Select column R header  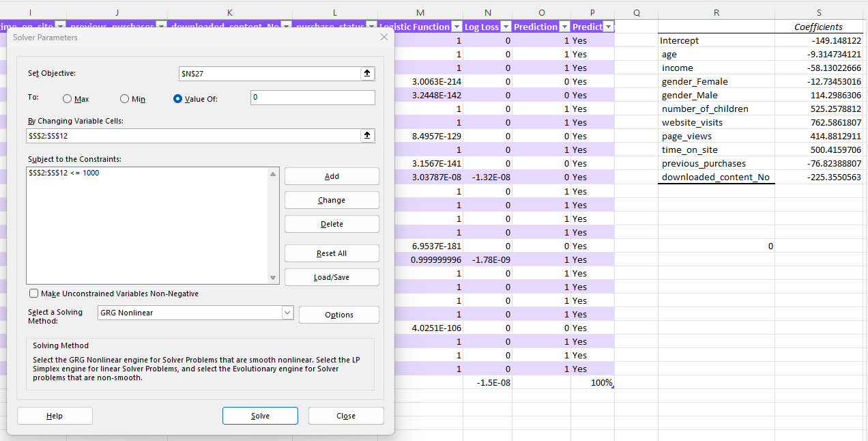coord(716,12)
